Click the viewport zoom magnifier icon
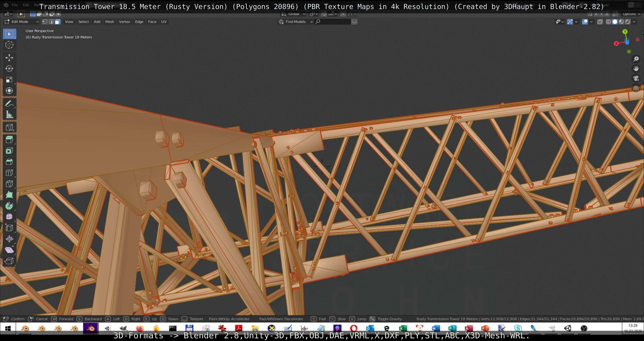The image size is (644, 341). coord(636,59)
